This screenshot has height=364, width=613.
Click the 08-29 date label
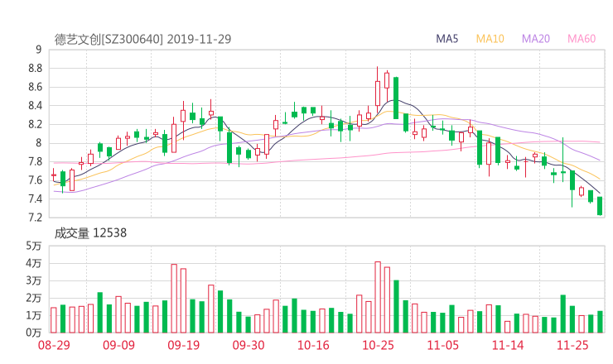pos(54,345)
